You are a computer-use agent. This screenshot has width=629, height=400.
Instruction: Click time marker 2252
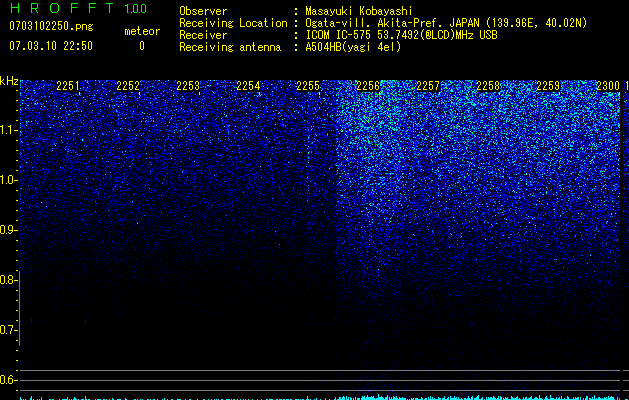128,86
